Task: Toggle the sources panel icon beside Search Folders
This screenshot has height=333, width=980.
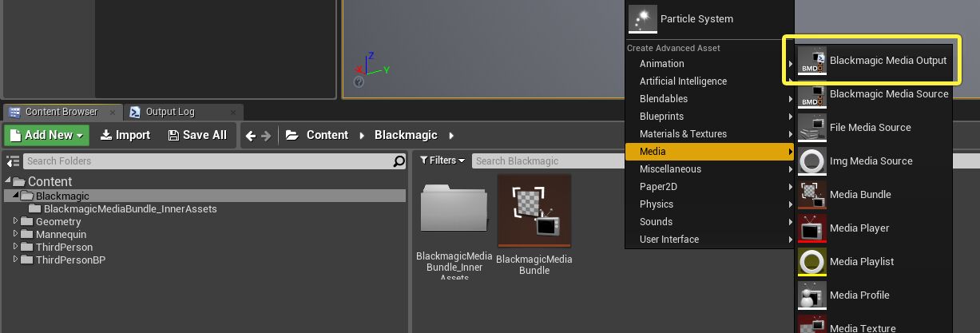Action: (12, 161)
